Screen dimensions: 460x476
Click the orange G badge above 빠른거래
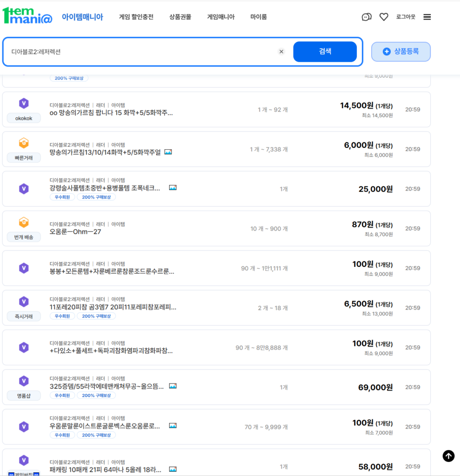click(24, 143)
